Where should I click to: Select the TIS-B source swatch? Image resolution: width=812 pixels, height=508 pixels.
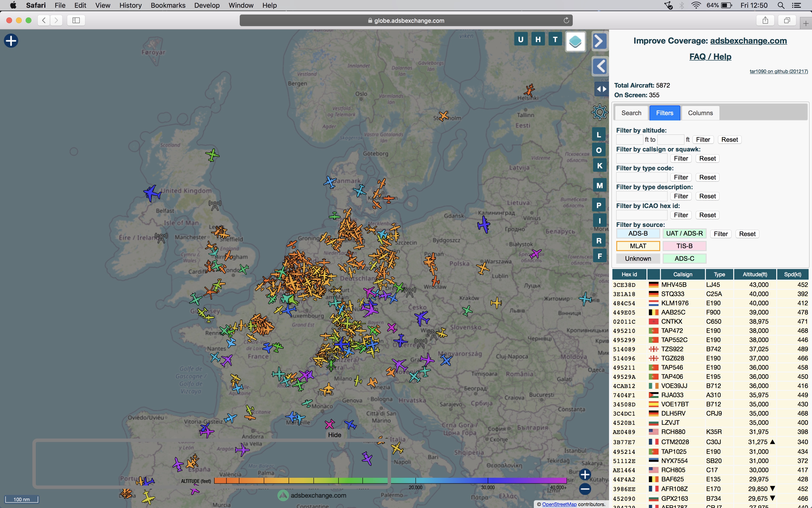[x=684, y=246]
